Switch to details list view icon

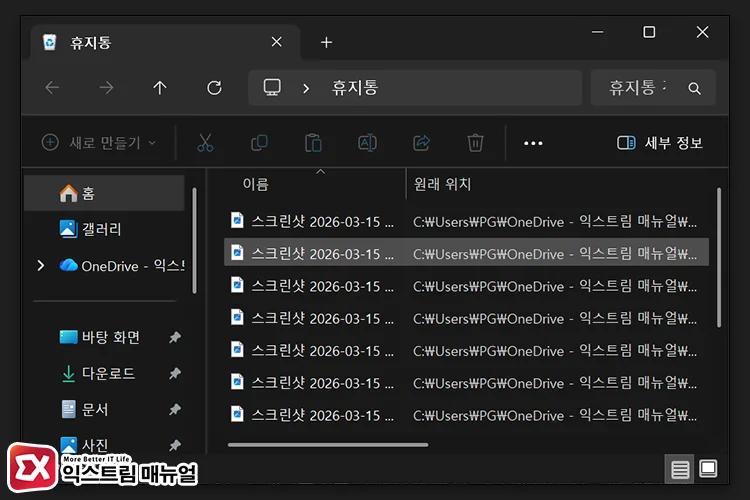pos(680,469)
